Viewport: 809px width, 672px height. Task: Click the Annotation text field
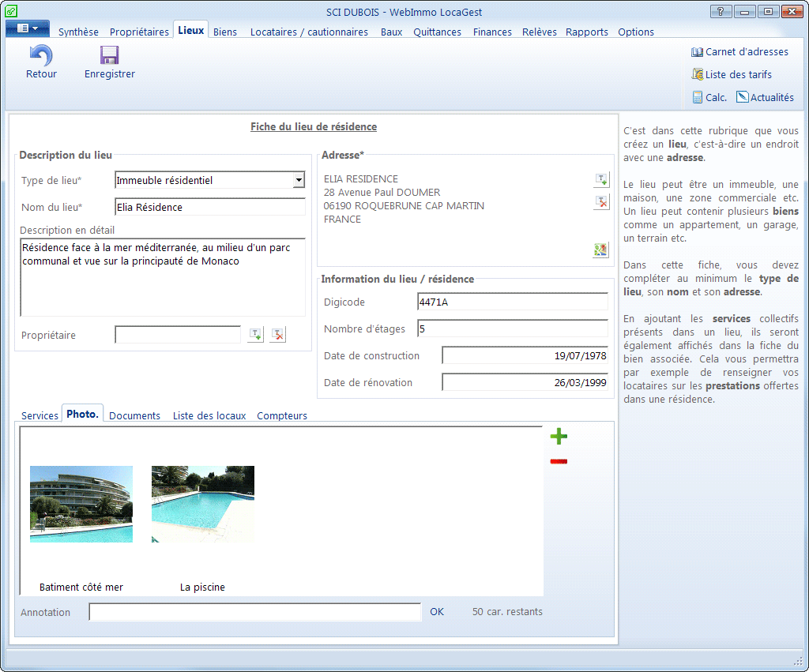tap(255, 612)
